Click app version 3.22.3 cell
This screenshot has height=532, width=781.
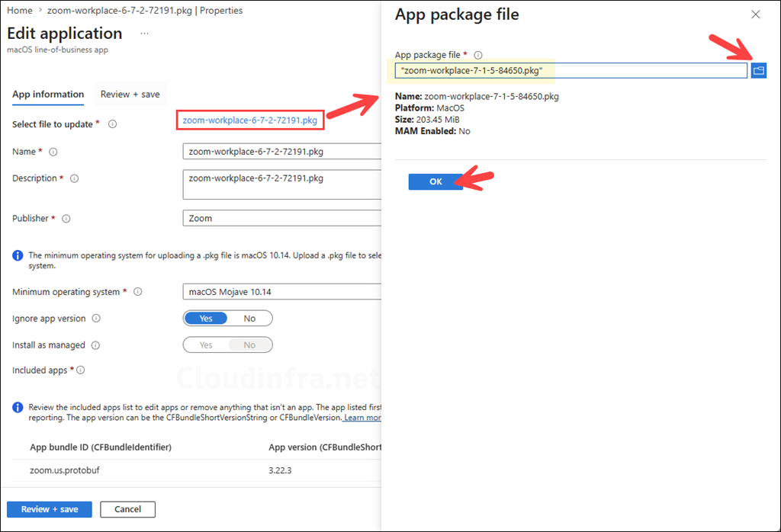pos(280,470)
